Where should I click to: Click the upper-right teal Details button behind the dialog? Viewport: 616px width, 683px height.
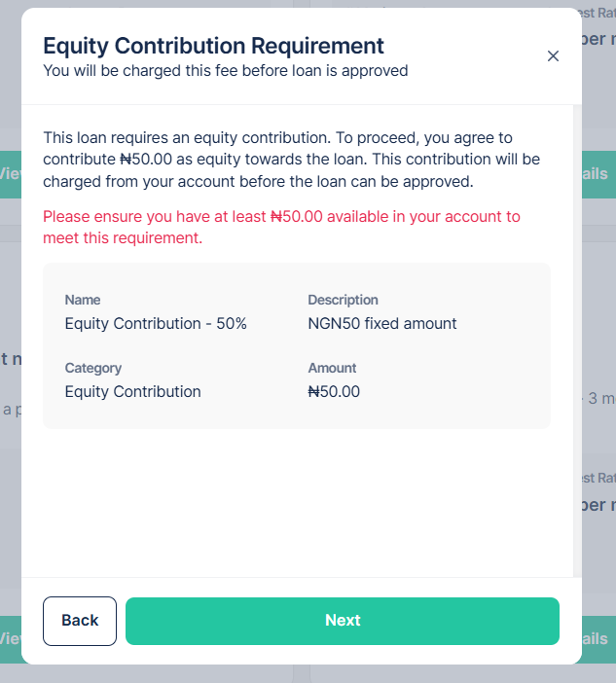tap(598, 174)
